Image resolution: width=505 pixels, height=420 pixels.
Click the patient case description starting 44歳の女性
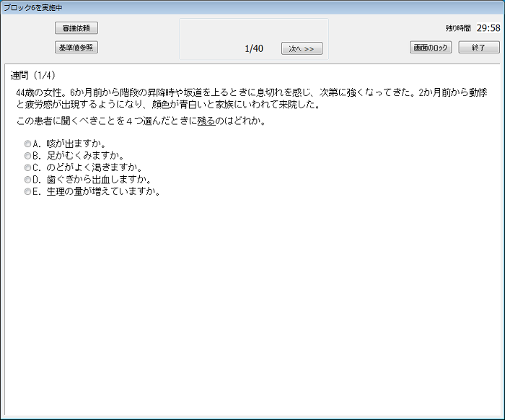pyautogui.click(x=252, y=99)
